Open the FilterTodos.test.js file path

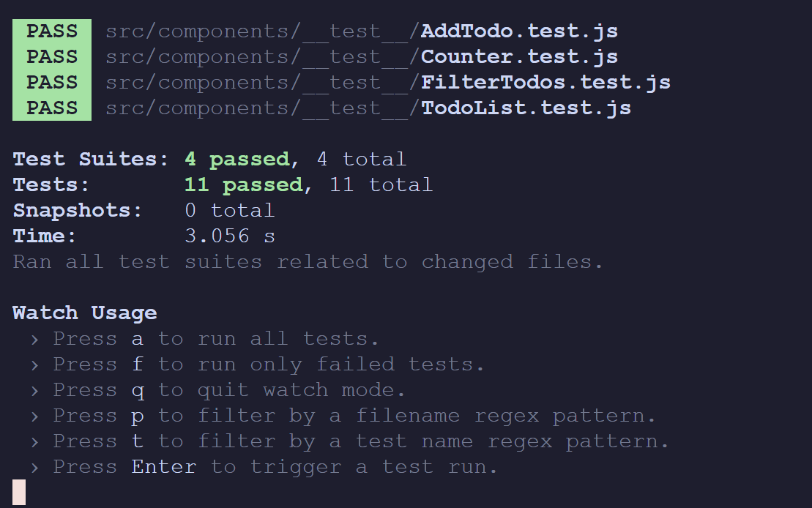(x=388, y=83)
